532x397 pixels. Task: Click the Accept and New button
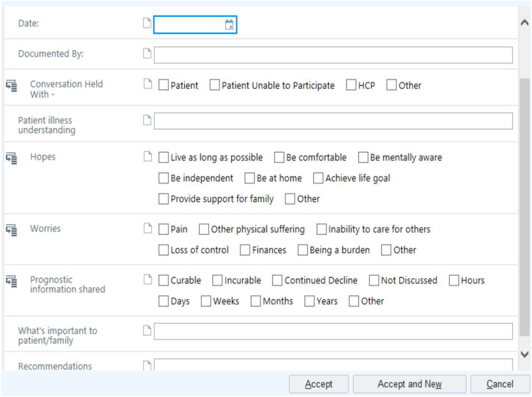[409, 384]
